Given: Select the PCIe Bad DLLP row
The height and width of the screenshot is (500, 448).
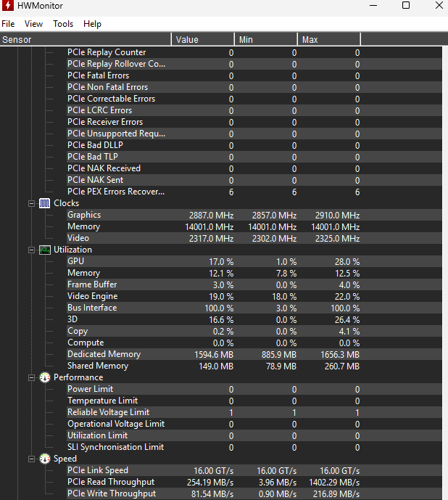Looking at the screenshot, I should pos(254,145).
